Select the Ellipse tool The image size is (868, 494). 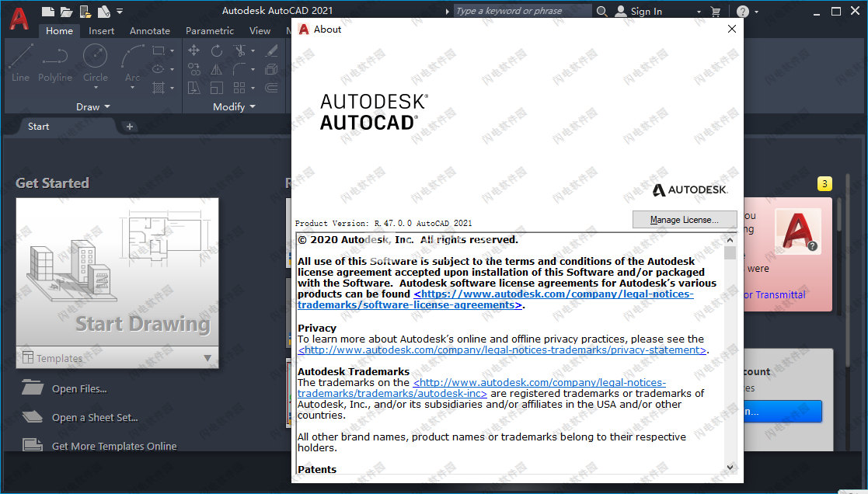coord(159,69)
